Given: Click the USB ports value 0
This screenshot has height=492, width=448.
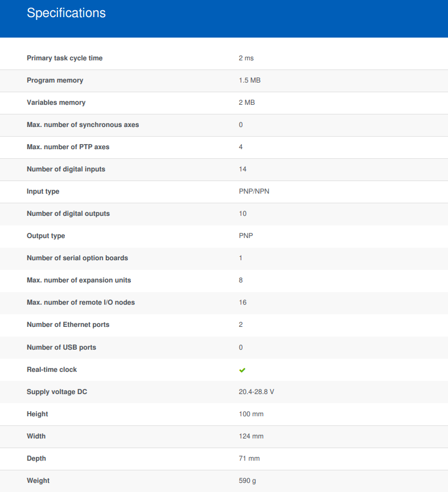Looking at the screenshot, I should [x=241, y=348].
